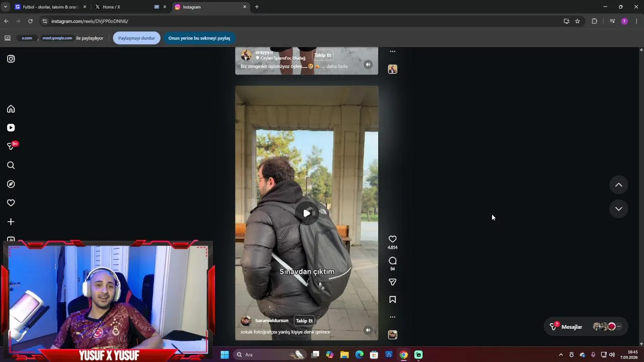Close the Futbol - skorlar browser tab
This screenshot has width=644, height=362.
pos(85,7)
